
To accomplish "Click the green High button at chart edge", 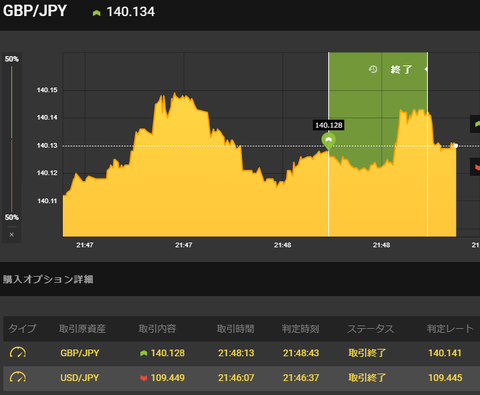I will (475, 124).
